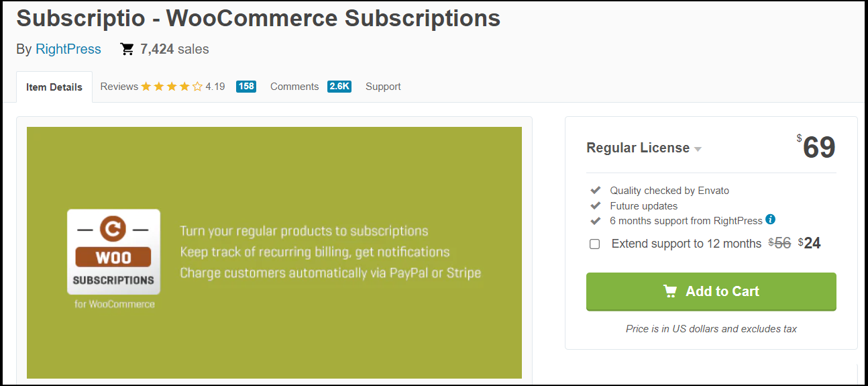Open the Reviews tab
The width and height of the screenshot is (868, 386).
[x=119, y=87]
